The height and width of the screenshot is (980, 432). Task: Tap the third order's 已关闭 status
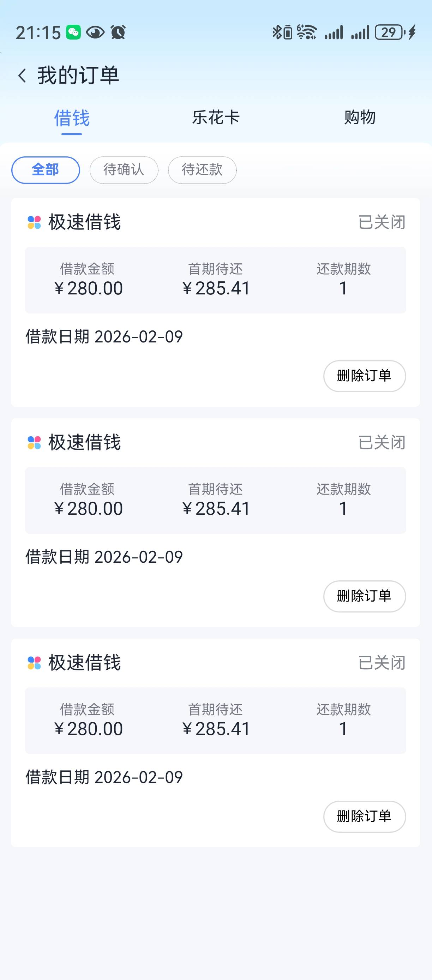[382, 663]
